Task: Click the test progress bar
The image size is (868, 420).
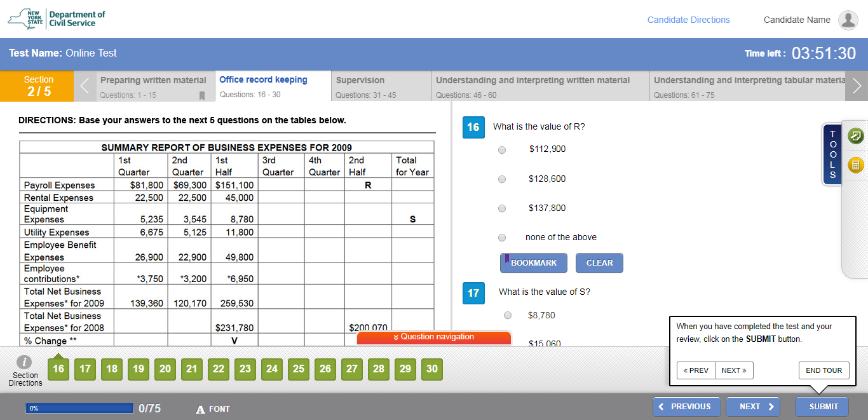Action: click(79, 408)
